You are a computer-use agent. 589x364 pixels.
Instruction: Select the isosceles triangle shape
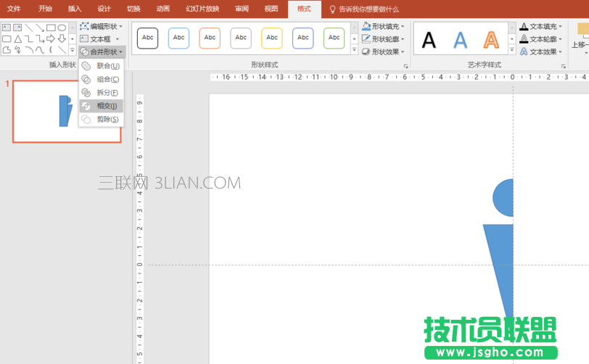tap(17, 38)
